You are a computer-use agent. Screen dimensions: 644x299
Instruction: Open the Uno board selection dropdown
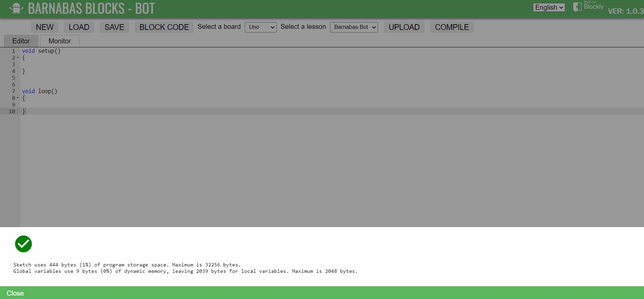tap(261, 27)
